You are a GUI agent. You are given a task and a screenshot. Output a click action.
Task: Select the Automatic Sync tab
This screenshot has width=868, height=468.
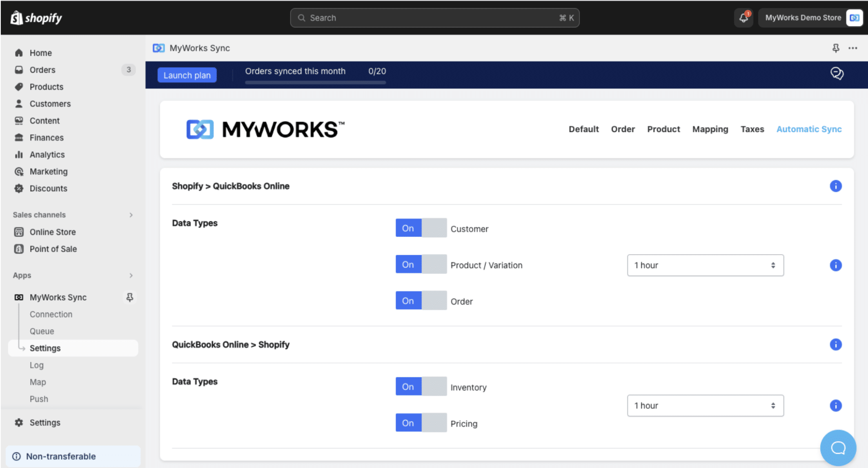tap(809, 129)
